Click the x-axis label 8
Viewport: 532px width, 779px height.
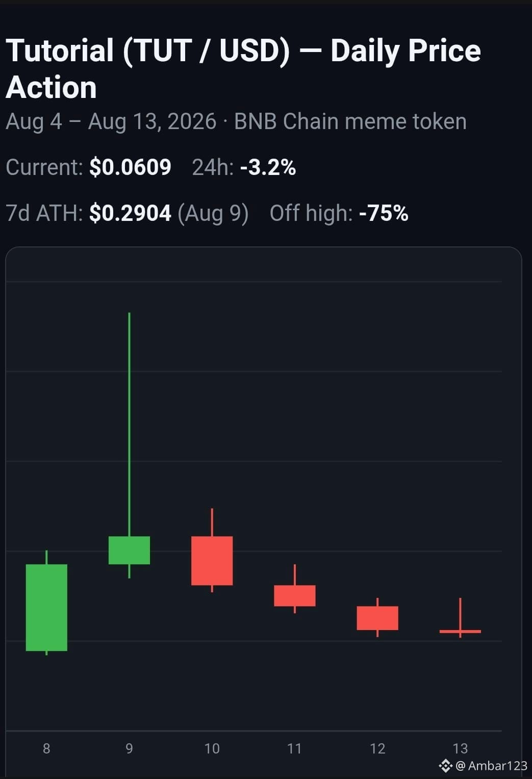coord(46,748)
